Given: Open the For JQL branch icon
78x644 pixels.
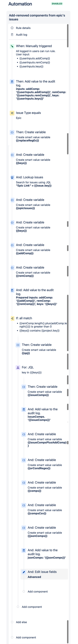Looking at the screenshot, I should (x=18, y=367).
